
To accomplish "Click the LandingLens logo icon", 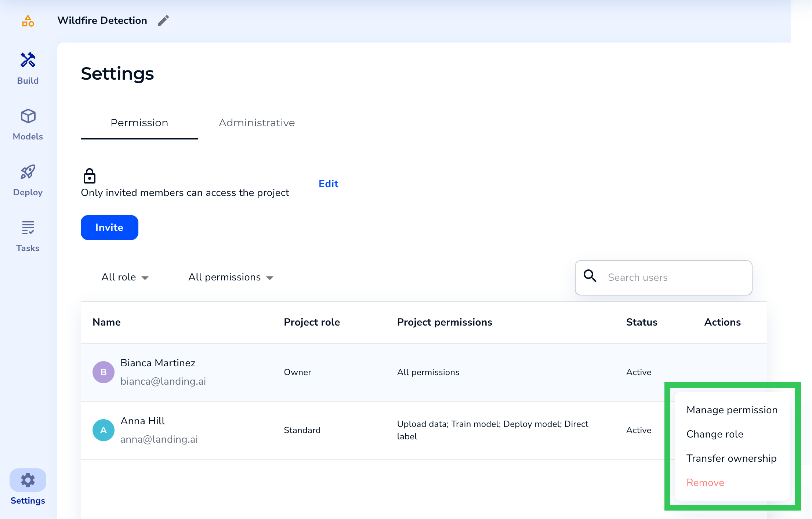I will [x=28, y=21].
